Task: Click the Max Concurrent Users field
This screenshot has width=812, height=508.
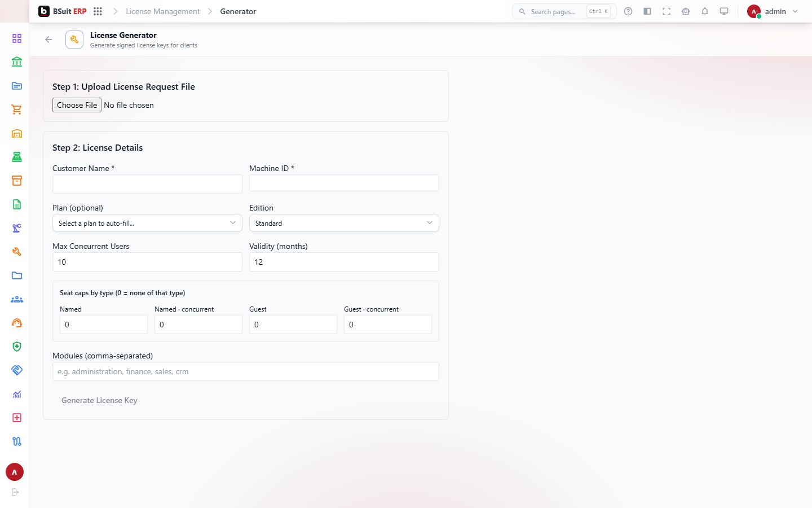Action: 147,262
